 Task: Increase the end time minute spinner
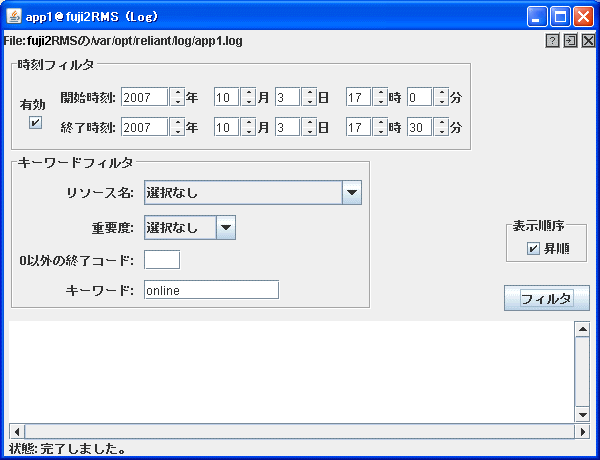click(x=442, y=122)
